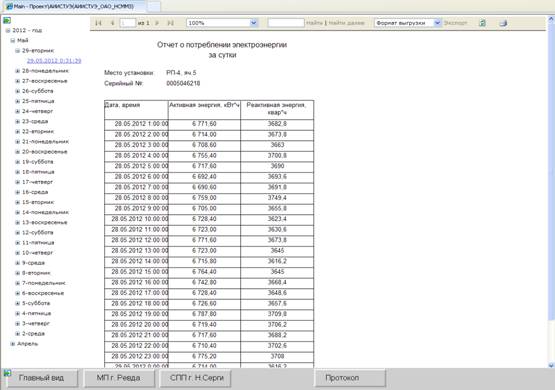Go to next report page
Viewport: 555px width, 390px height.
click(x=157, y=23)
